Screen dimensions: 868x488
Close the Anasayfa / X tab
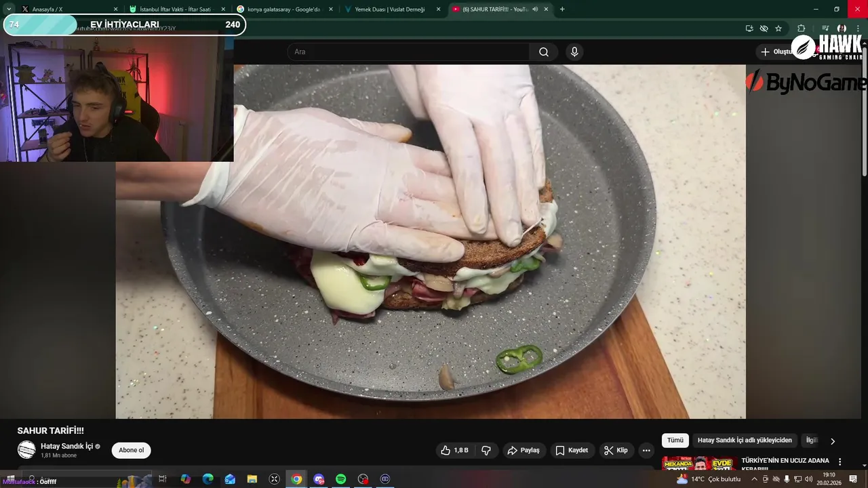[115, 9]
